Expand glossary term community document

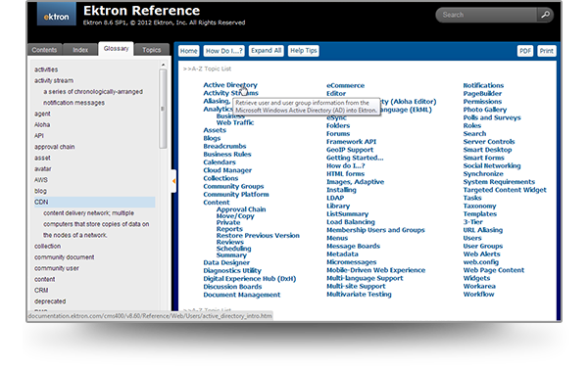click(65, 257)
